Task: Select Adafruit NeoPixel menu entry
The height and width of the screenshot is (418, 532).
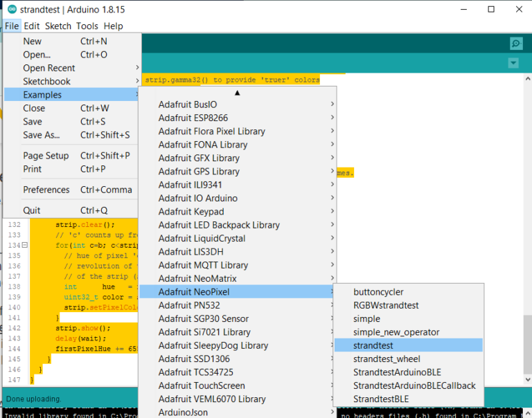Action: 236,292
